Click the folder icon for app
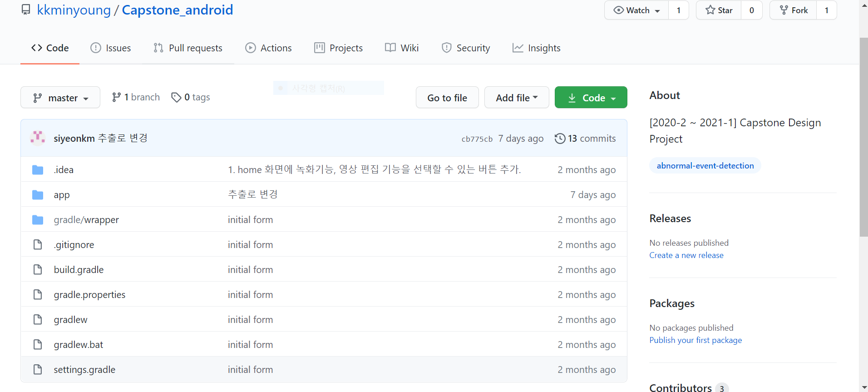The width and height of the screenshot is (868, 392). click(38, 194)
